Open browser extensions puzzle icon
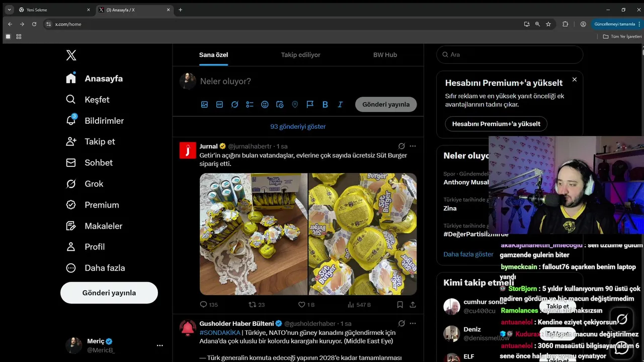644x362 pixels. coord(565,24)
